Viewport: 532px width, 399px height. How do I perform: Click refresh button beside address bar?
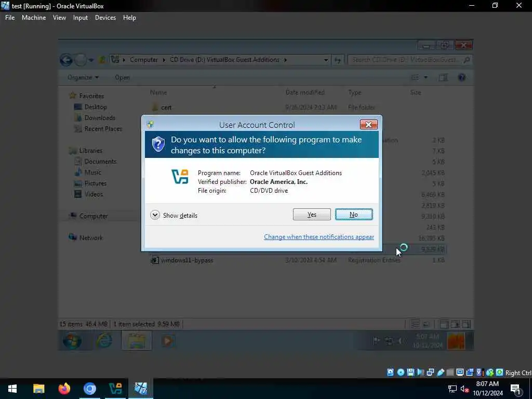[x=337, y=60]
